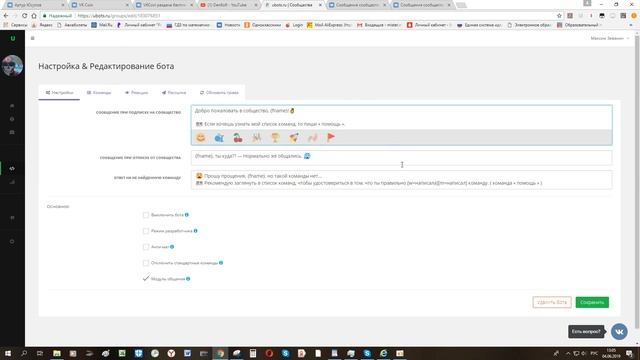
Task: Click the green Сохранить button
Action: click(x=592, y=302)
